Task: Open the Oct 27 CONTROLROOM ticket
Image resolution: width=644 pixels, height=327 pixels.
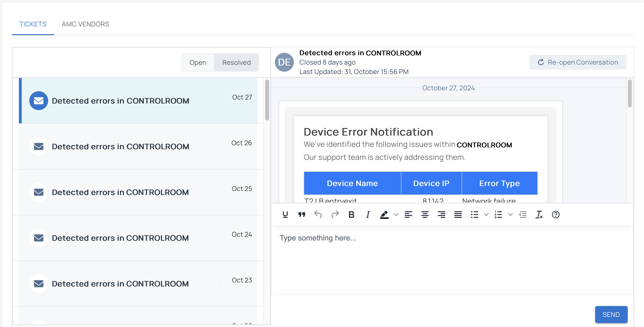Action: coord(138,101)
